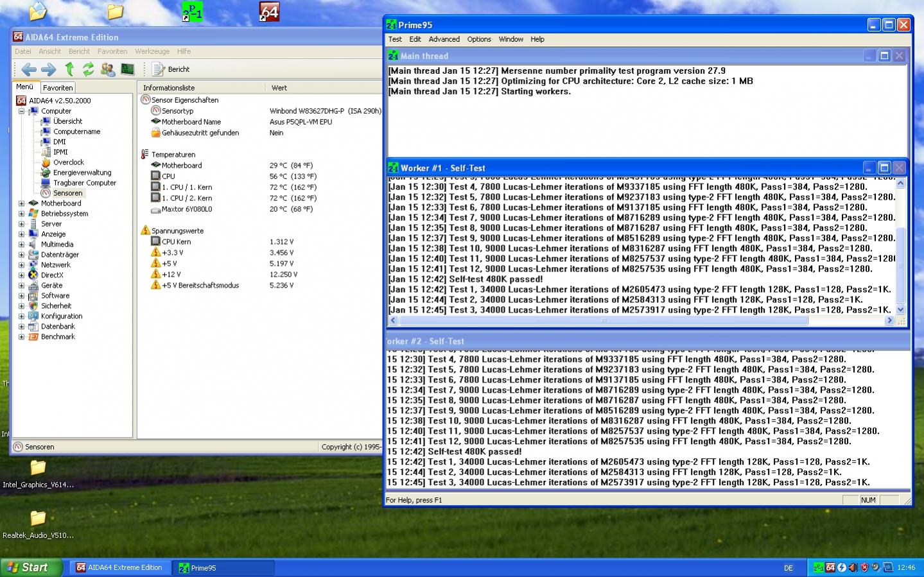This screenshot has width=924, height=577.
Task: Click the Konfiguration icon in tree
Action: click(x=33, y=316)
